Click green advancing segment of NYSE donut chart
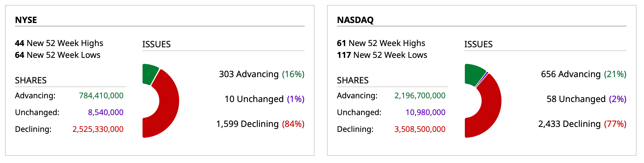Screen dimensions: 644x163 [x=150, y=73]
